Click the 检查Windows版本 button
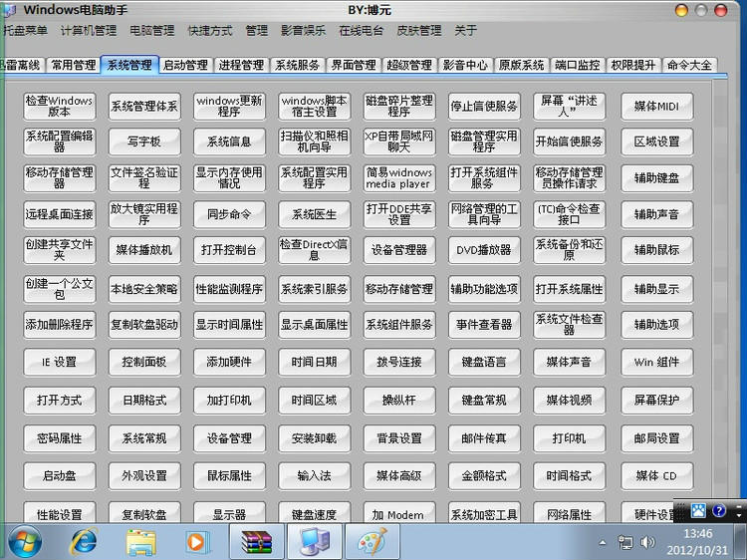The height and width of the screenshot is (560, 747). click(59, 106)
